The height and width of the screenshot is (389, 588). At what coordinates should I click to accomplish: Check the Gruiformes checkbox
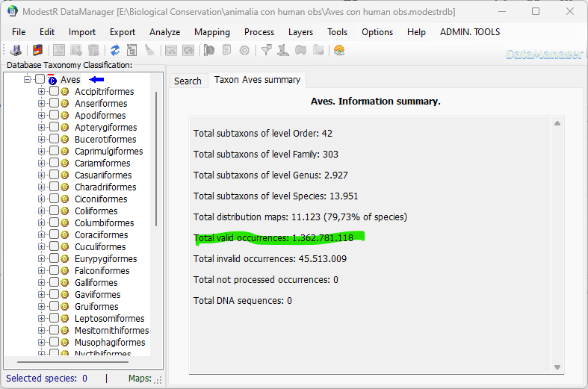54,306
